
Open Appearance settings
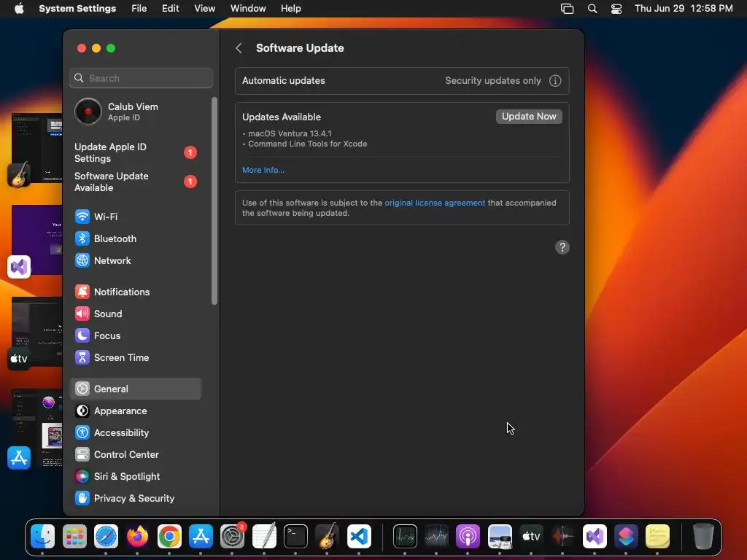[x=135, y=411]
